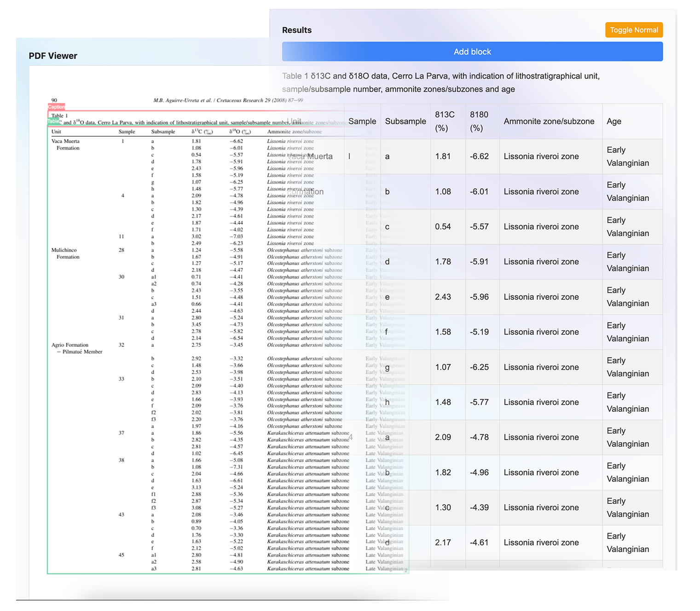Select the Table 1 caption text in Results
The height and width of the screenshot is (611, 700).
click(441, 82)
